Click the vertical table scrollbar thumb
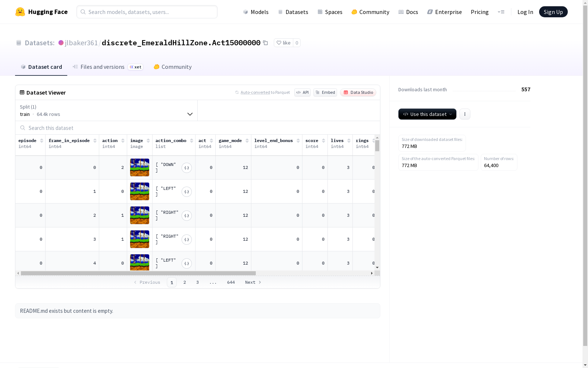This screenshot has width=588, height=368. coord(377,146)
